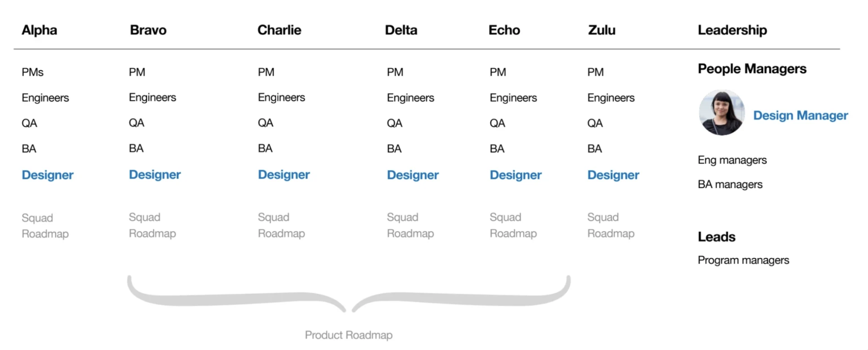The width and height of the screenshot is (868, 350).
Task: Select the Charlie column heading
Action: click(x=279, y=30)
